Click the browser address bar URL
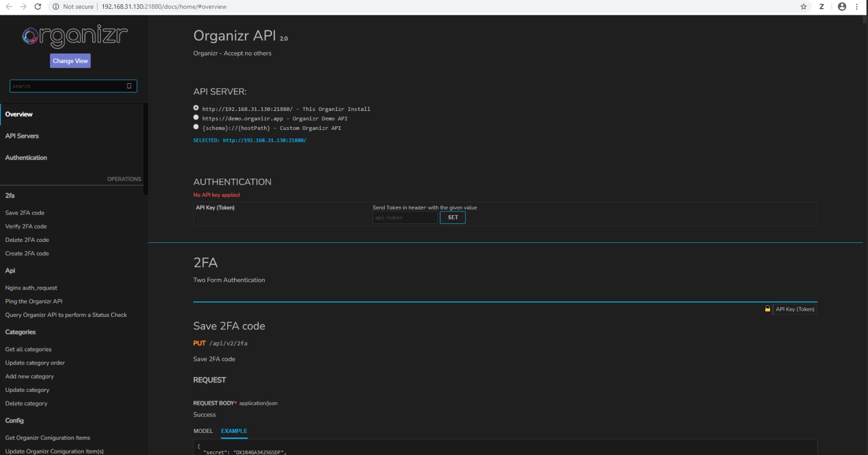 point(164,7)
